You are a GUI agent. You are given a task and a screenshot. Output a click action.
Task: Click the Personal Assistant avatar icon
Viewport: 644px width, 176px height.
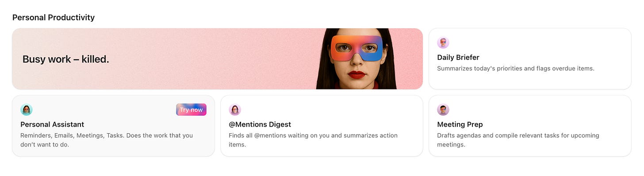pyautogui.click(x=27, y=110)
